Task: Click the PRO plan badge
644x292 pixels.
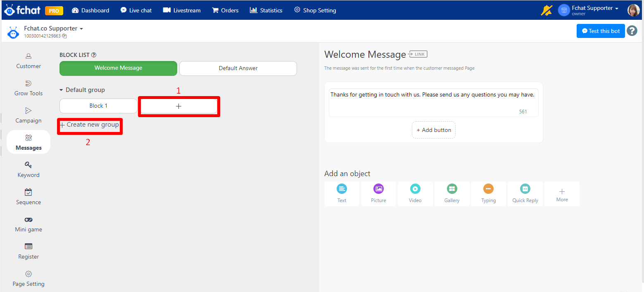Action: [54, 11]
